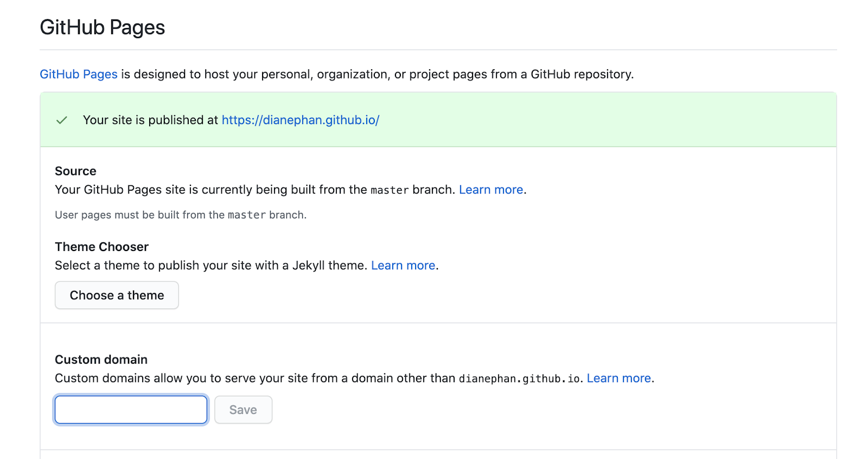This screenshot has width=868, height=459.
Task: Open the GitHub Pages documentation link
Action: [79, 74]
